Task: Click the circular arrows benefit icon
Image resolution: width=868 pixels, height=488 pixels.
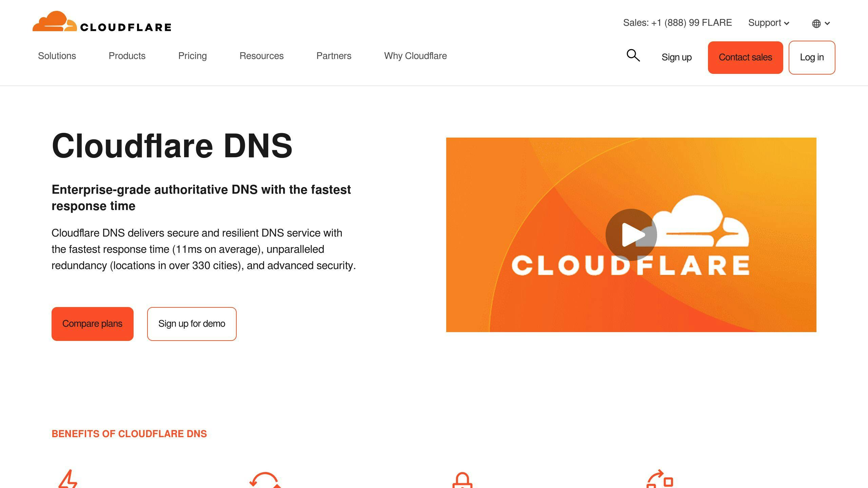Action: coord(265,480)
